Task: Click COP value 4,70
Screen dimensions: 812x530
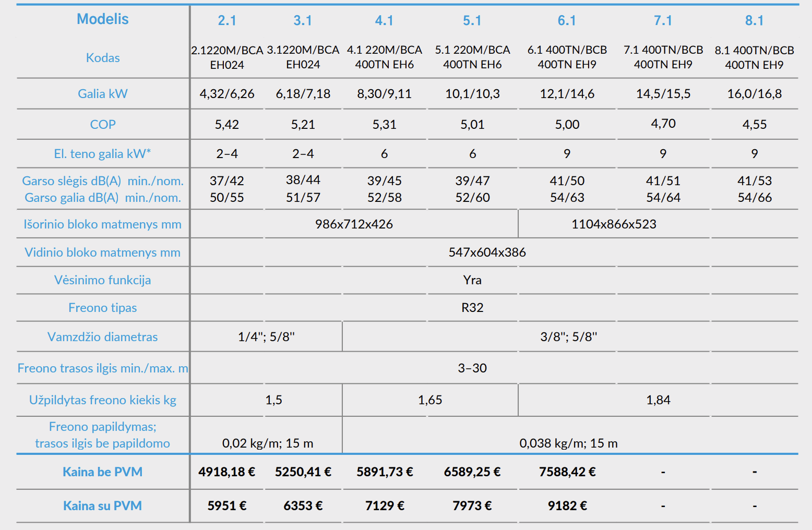Action: pos(663,124)
